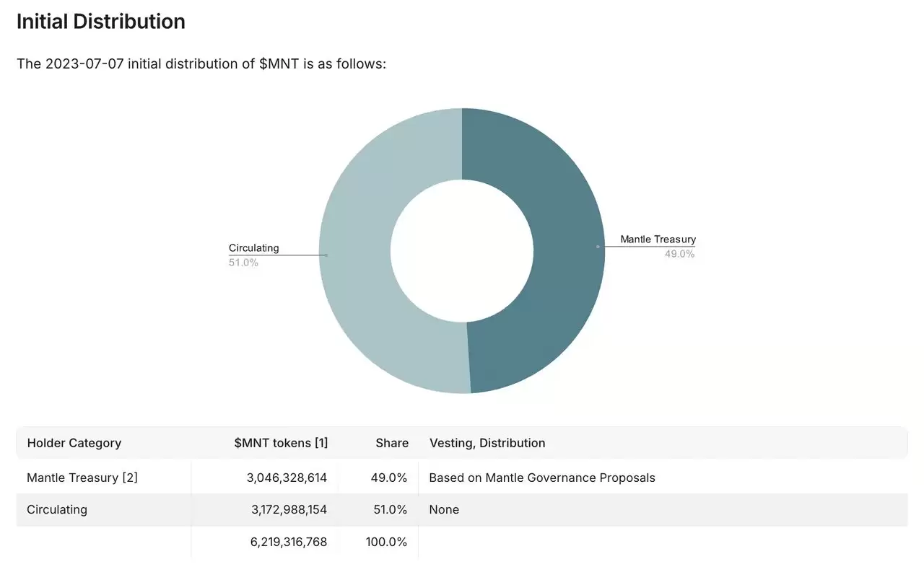Click the "Holder Category" column header
This screenshot has height=567, width=924.
pos(74,443)
